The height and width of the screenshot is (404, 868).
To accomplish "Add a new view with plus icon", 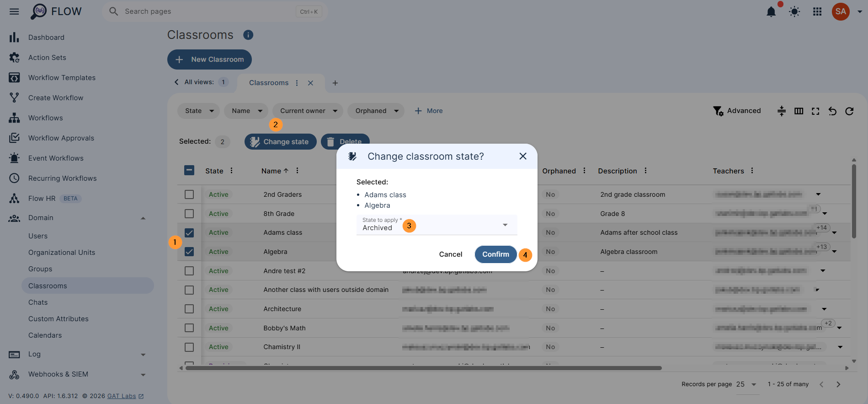I will pyautogui.click(x=335, y=83).
